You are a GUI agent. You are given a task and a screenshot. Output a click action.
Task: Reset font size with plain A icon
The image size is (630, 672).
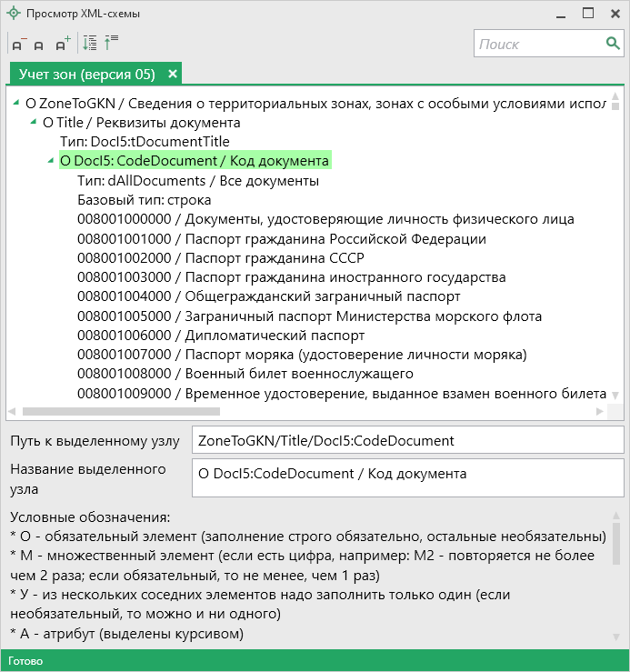(39, 45)
